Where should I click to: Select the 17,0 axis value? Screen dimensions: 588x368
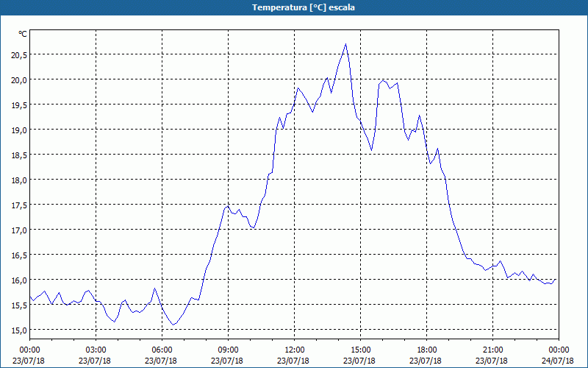click(x=19, y=230)
